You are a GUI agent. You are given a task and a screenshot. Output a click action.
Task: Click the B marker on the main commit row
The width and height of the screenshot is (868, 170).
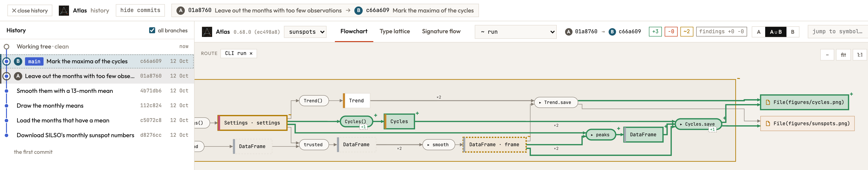[18, 61]
